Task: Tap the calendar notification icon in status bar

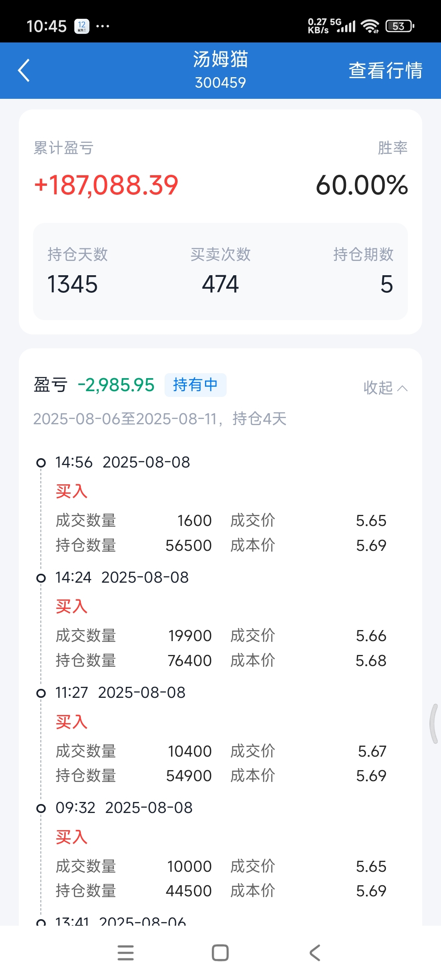Action: click(x=82, y=26)
